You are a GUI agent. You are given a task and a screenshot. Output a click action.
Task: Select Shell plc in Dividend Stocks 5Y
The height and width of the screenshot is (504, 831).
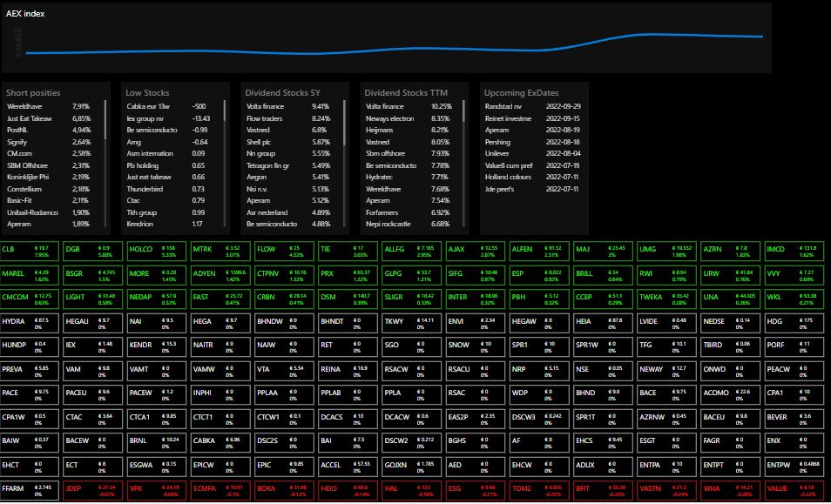click(261, 141)
